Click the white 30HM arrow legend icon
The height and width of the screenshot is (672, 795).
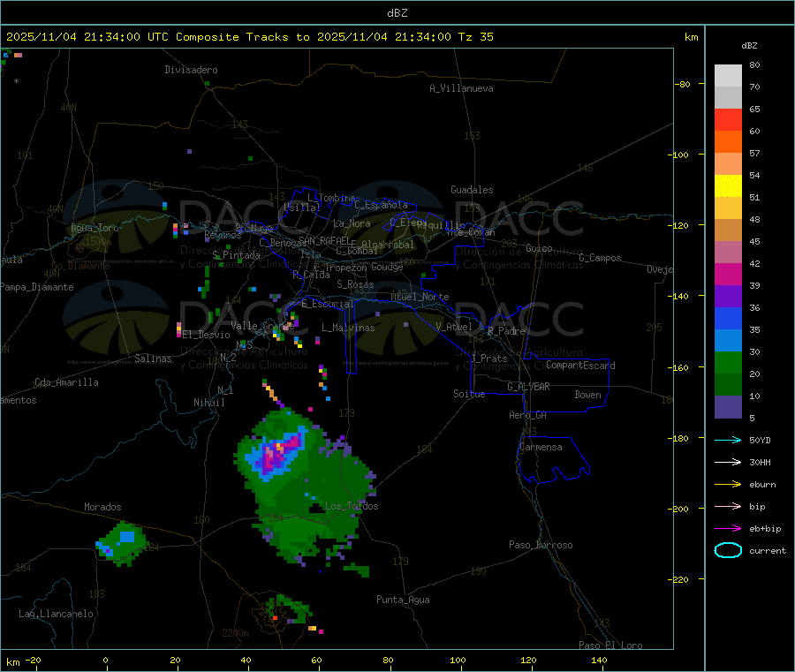728,462
